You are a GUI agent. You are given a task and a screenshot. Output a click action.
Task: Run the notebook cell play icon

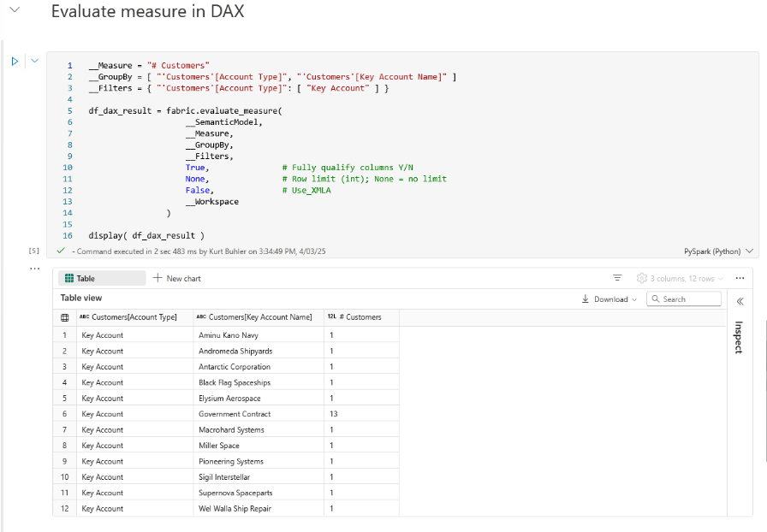pos(15,61)
